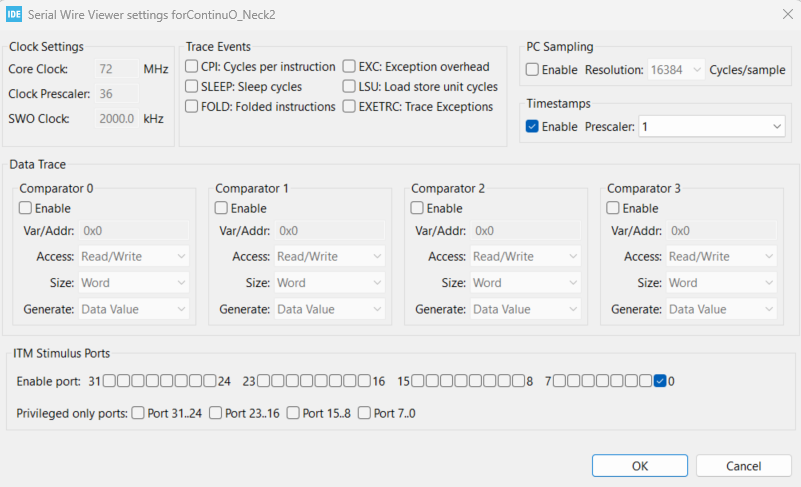Open the Timestamps Prescaler dropdown

tap(711, 127)
